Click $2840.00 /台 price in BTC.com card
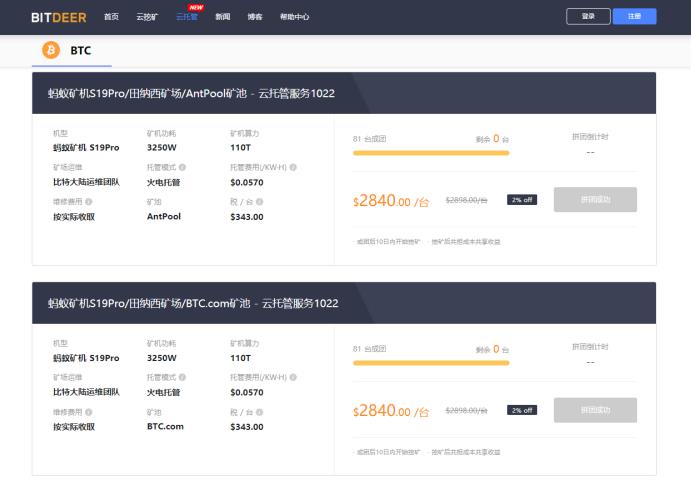691x494 pixels. [390, 411]
